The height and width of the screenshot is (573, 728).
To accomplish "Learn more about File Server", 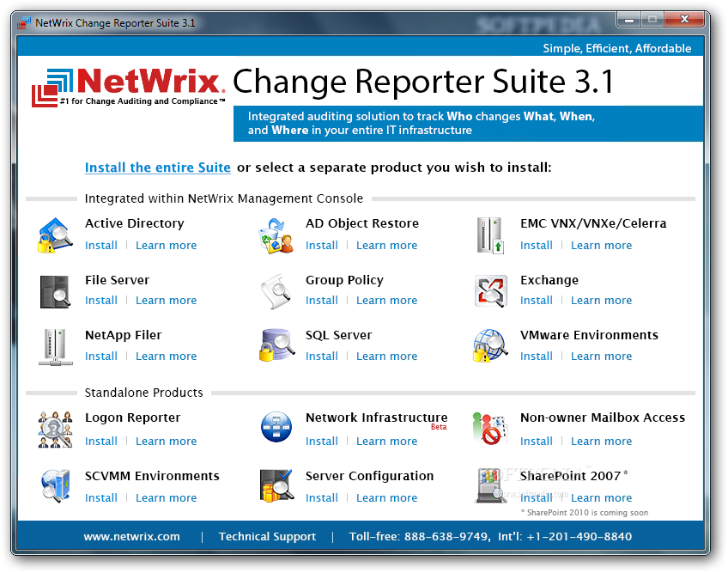I will point(167,300).
